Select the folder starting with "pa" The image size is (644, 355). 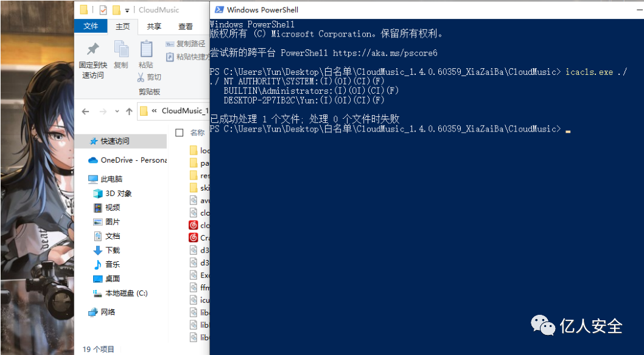point(200,163)
